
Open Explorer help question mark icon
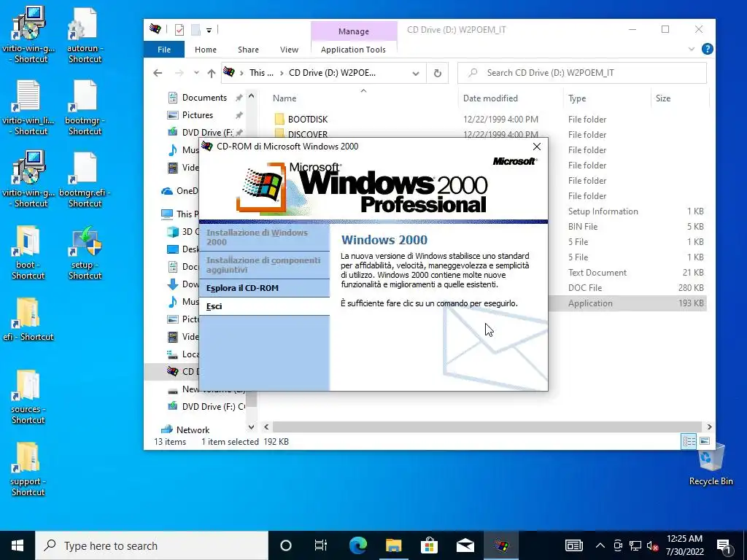pos(708,49)
